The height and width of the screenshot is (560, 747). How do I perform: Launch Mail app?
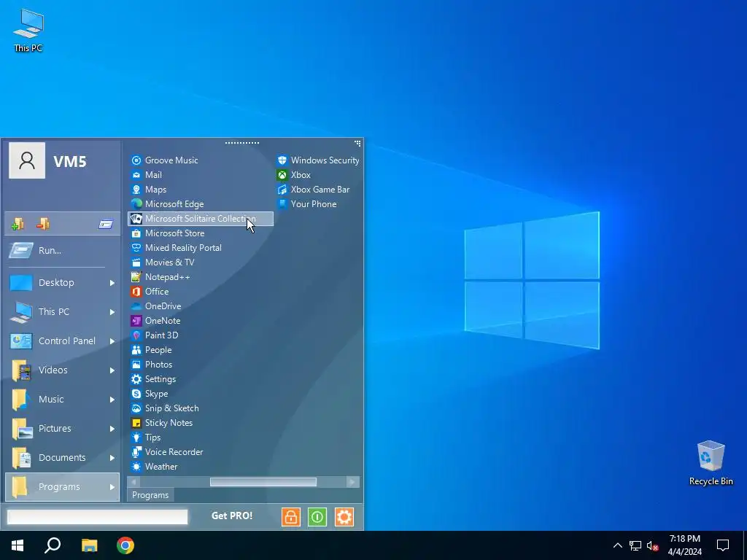tap(147, 175)
